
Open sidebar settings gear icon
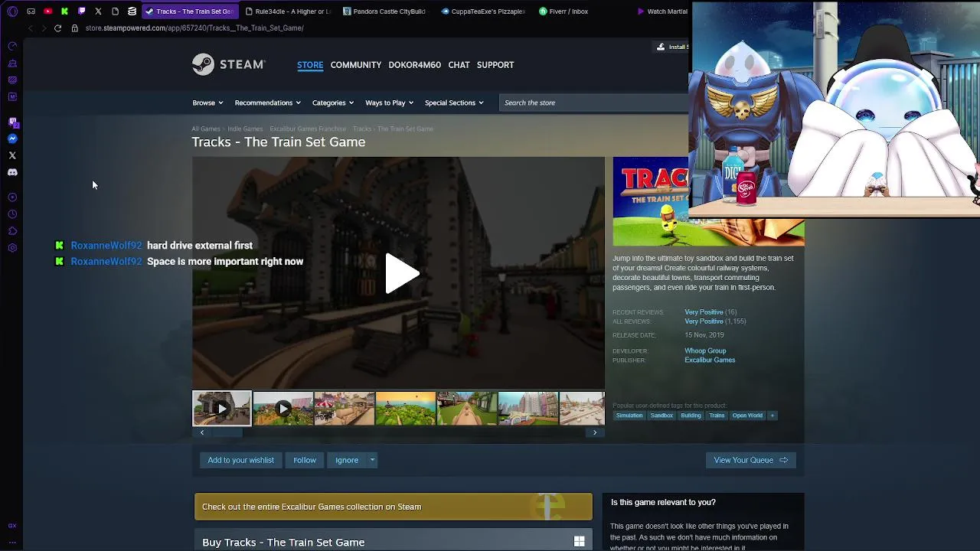12,248
